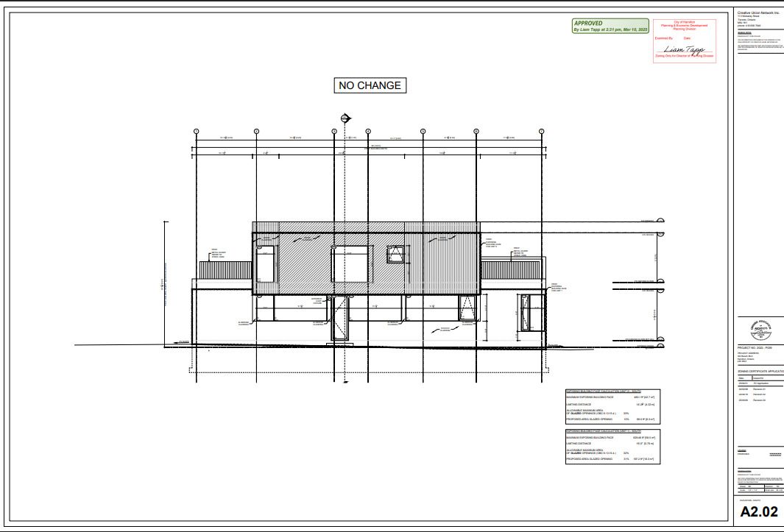Click the Liam Tapp signature
Viewport: 784px width, 532px height.
click(x=684, y=49)
